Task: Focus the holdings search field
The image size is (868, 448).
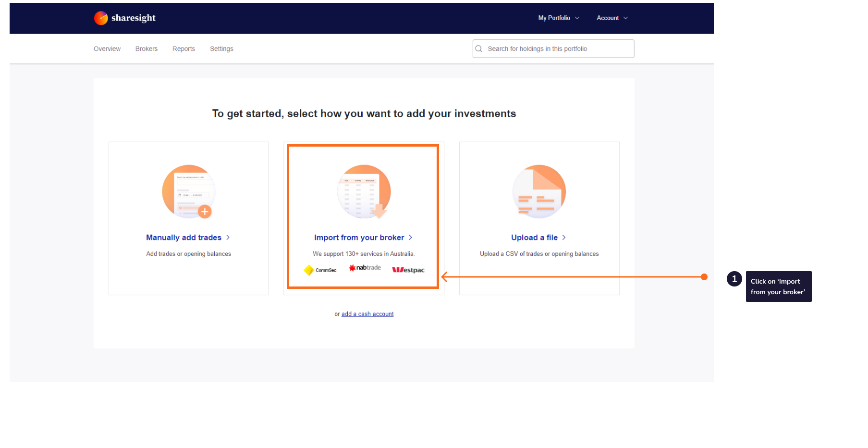Action: pyautogui.click(x=553, y=49)
